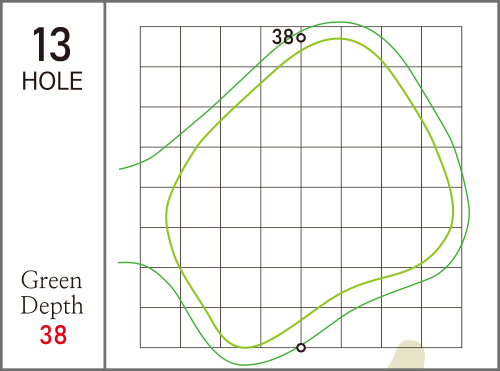Click the inner contour's lowest point at the bottom

[246, 347]
